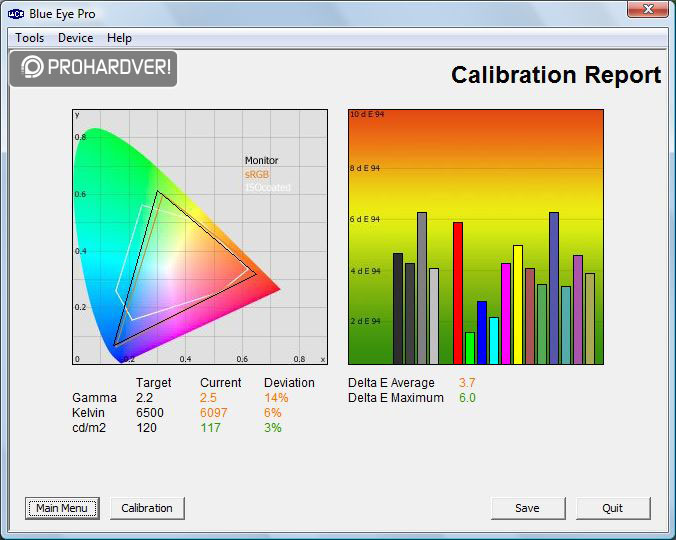Open the Tools menu
This screenshot has height=540, width=676.
29,38
